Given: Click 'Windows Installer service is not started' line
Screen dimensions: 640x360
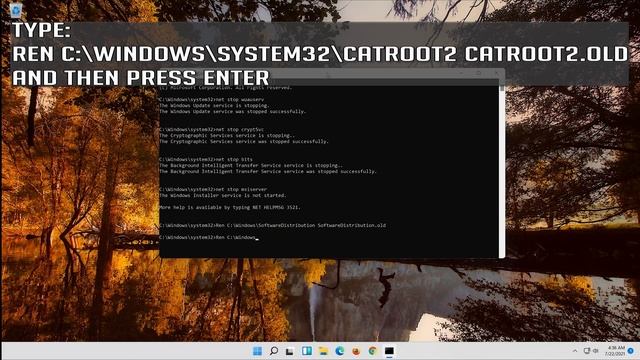Looking at the screenshot, I should tap(222, 196).
